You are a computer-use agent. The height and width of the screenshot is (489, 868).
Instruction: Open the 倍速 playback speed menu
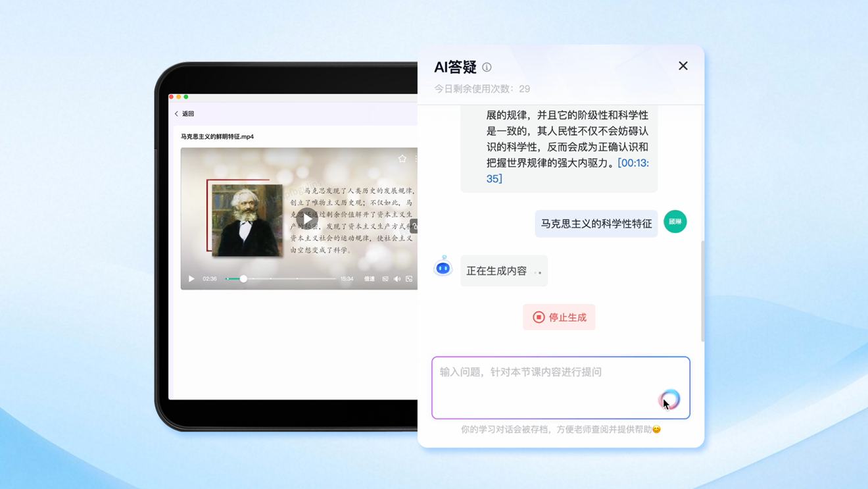point(370,279)
